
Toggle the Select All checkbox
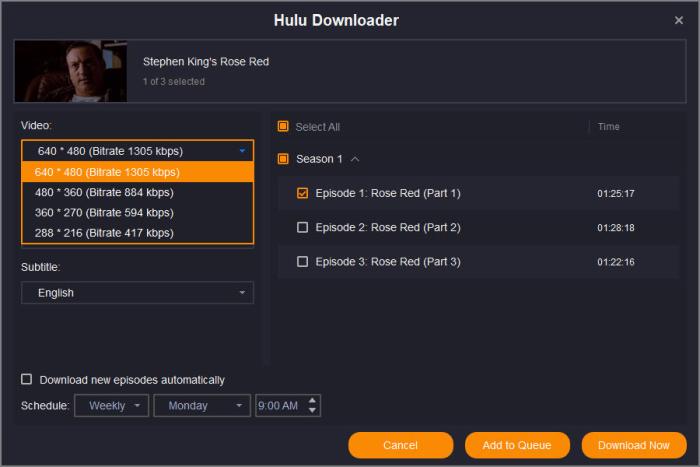coord(283,126)
